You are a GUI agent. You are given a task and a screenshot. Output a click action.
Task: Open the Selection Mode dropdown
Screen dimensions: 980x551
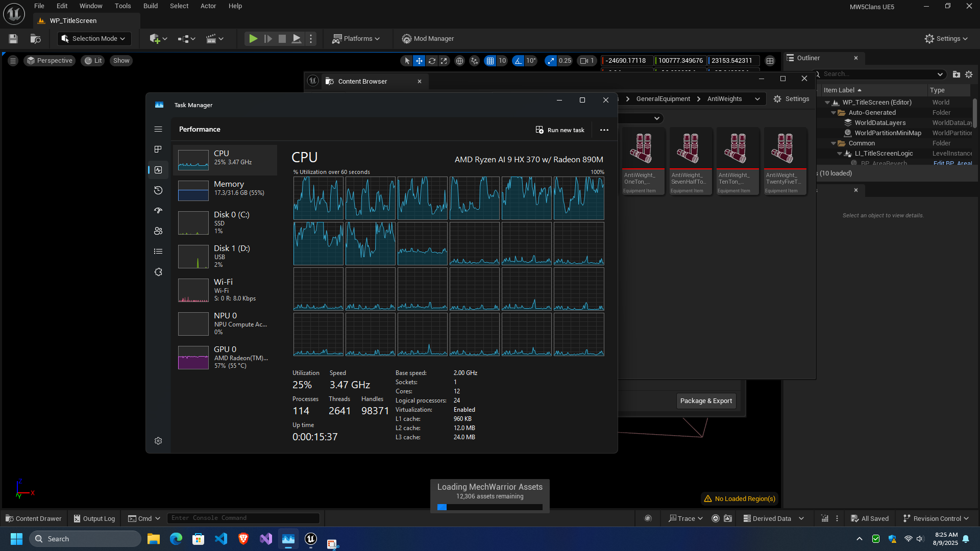pyautogui.click(x=94, y=39)
